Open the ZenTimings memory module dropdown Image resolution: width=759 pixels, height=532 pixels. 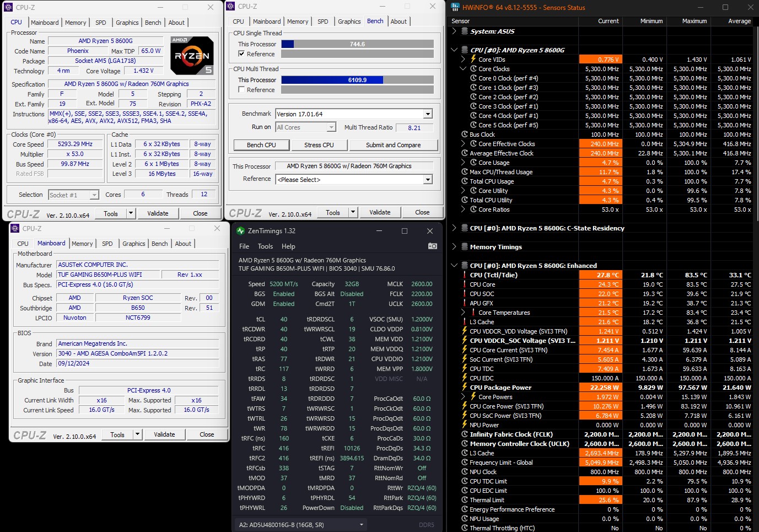coord(301,525)
